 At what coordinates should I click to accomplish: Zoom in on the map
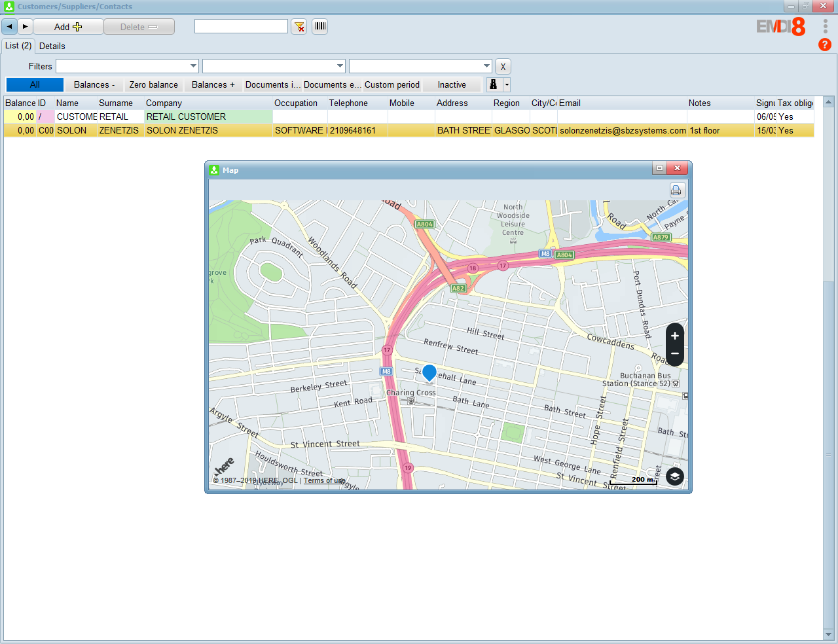click(x=675, y=336)
